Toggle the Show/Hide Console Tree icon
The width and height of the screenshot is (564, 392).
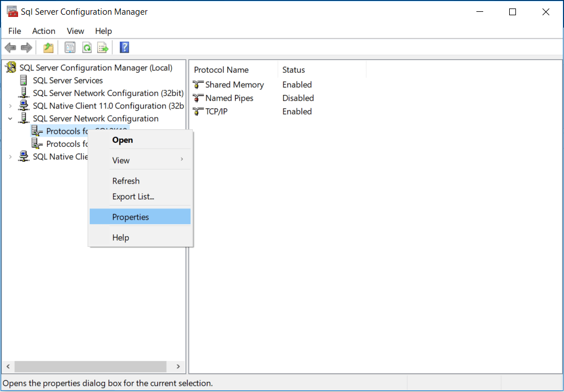pyautogui.click(x=48, y=47)
